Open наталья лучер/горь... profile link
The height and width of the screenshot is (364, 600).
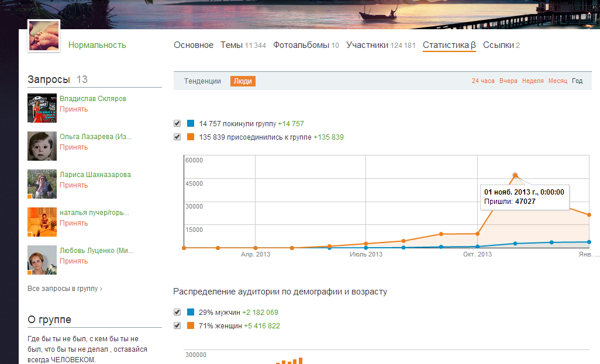pos(95,213)
